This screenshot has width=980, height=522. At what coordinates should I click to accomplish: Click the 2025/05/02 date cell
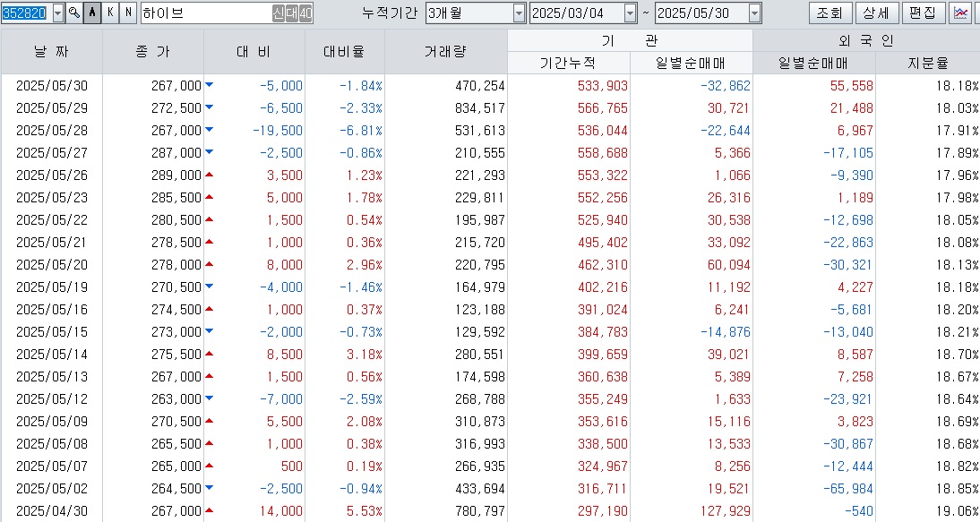[x=52, y=489]
